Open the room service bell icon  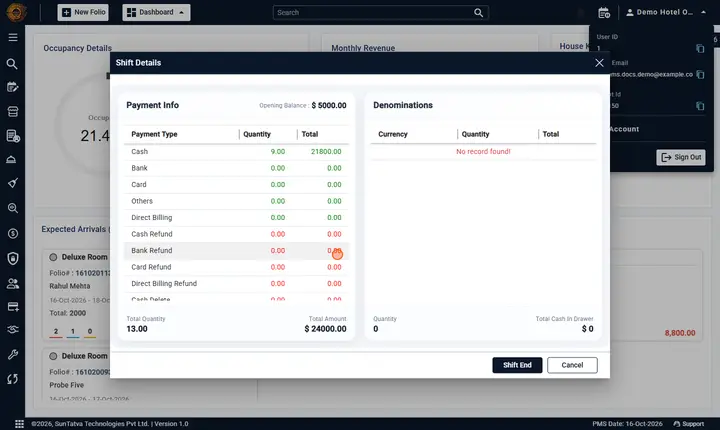[11, 159]
